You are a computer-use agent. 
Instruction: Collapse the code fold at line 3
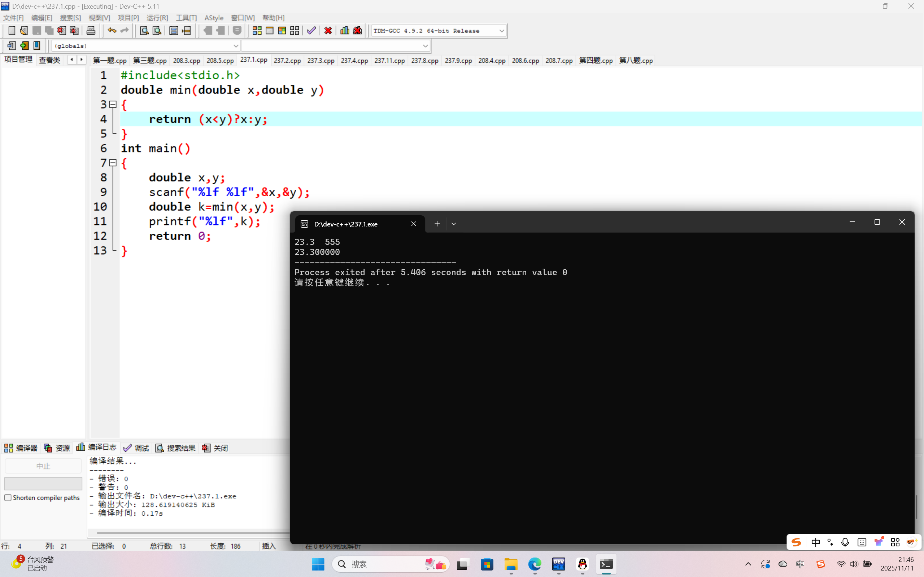coord(113,104)
